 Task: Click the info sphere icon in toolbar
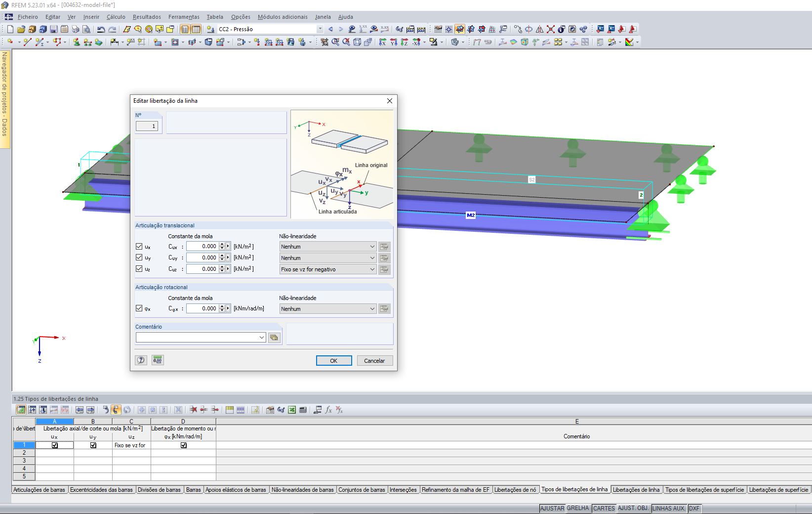tap(562, 29)
